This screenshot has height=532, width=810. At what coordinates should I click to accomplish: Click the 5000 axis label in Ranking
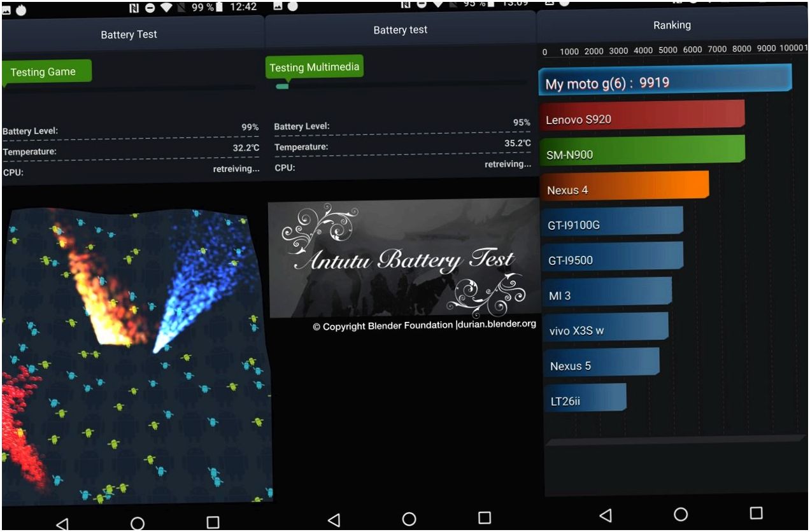pos(667,50)
